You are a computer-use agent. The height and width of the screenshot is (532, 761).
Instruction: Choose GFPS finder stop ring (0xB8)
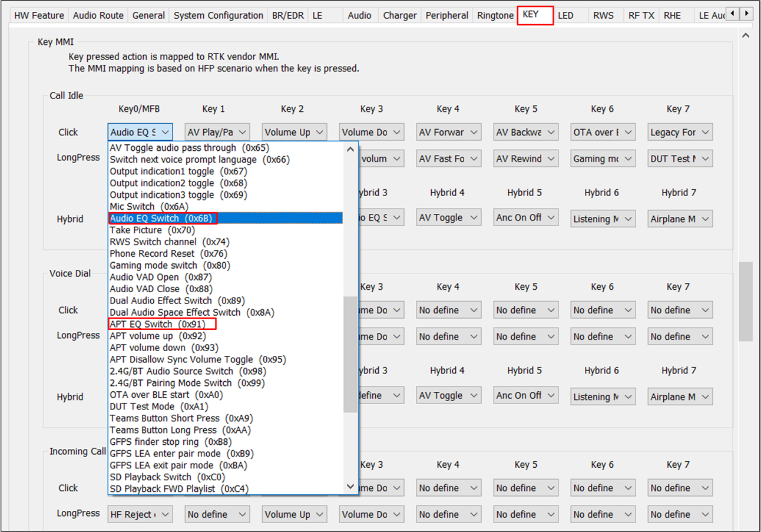(226, 442)
